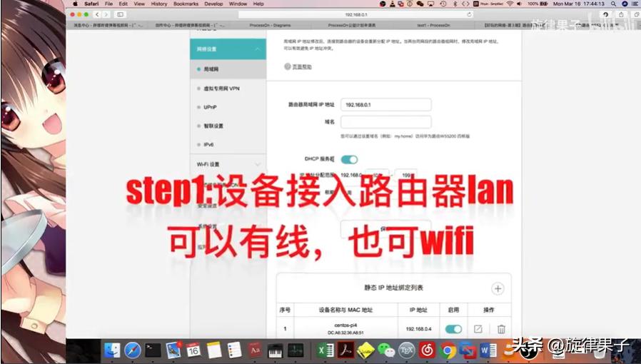This screenshot has height=364, width=641.
Task: Open the Notes app in the Dock
Action: (214, 350)
